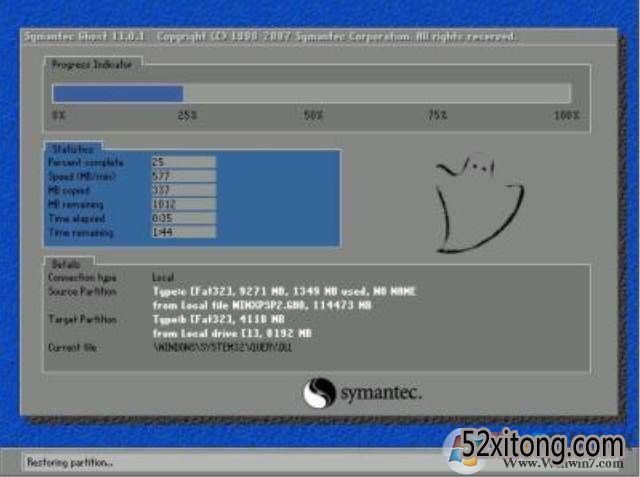The image size is (640, 477).
Task: Click the 75% progress marker
Action: [x=438, y=115]
